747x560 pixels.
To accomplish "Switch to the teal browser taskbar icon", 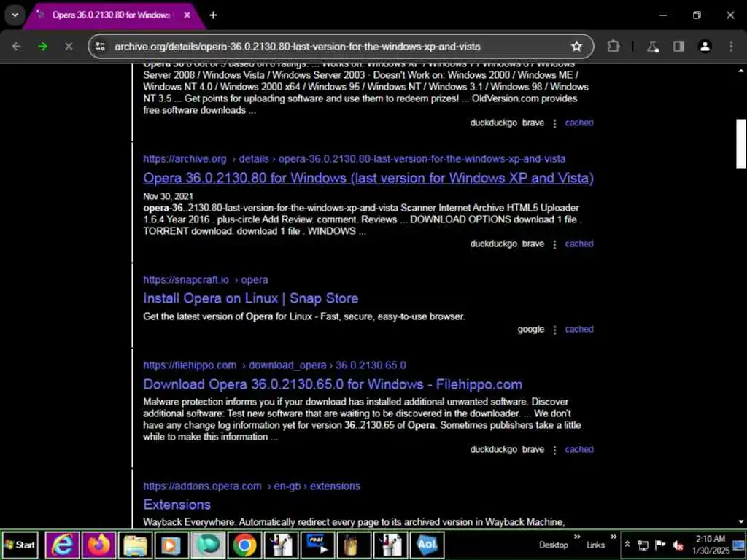I will [x=208, y=545].
